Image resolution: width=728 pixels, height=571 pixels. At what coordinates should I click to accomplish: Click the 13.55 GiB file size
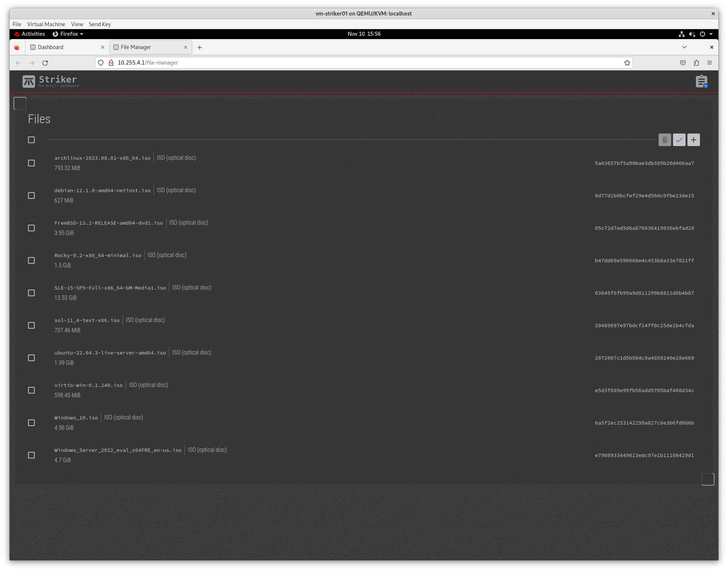point(65,298)
